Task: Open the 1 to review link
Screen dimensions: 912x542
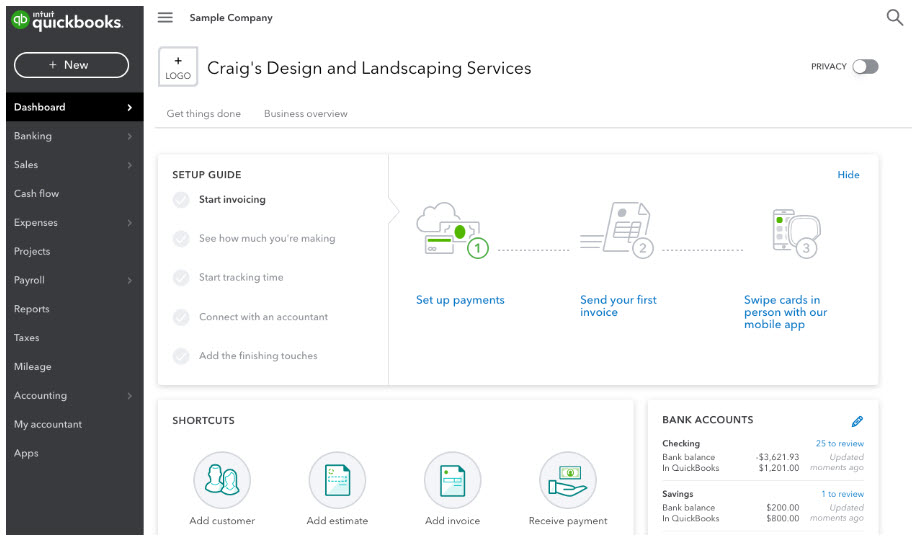Action: coord(842,494)
